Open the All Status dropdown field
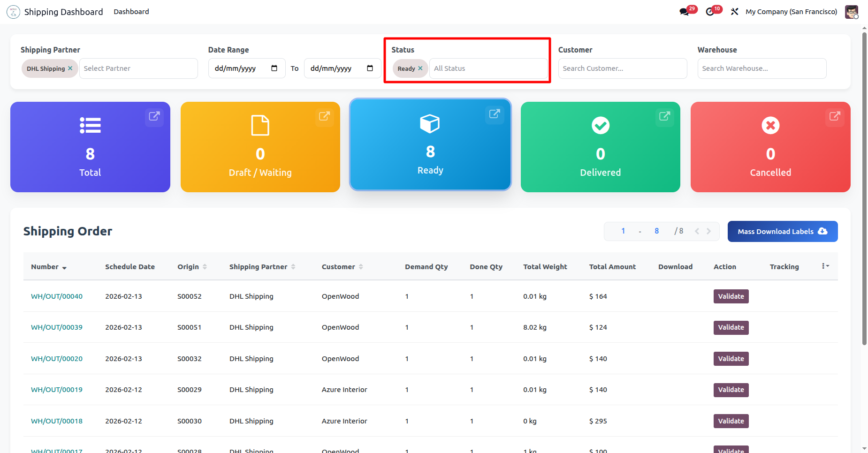Screen dimensions: 868x453 click(488, 68)
